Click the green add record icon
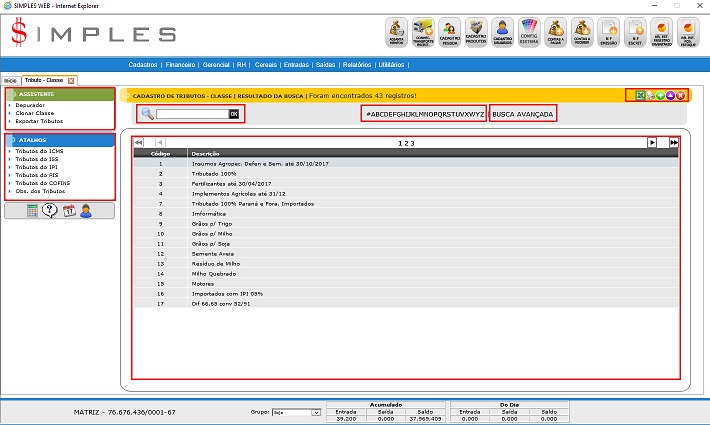The image size is (710, 425). click(x=660, y=95)
